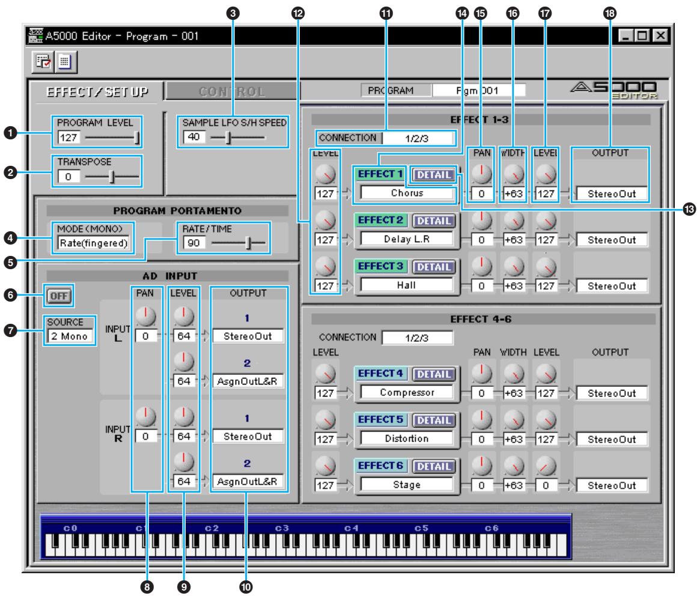Click the EFFECT 1 input LEVEL knob
700x596 pixels.
click(x=326, y=174)
